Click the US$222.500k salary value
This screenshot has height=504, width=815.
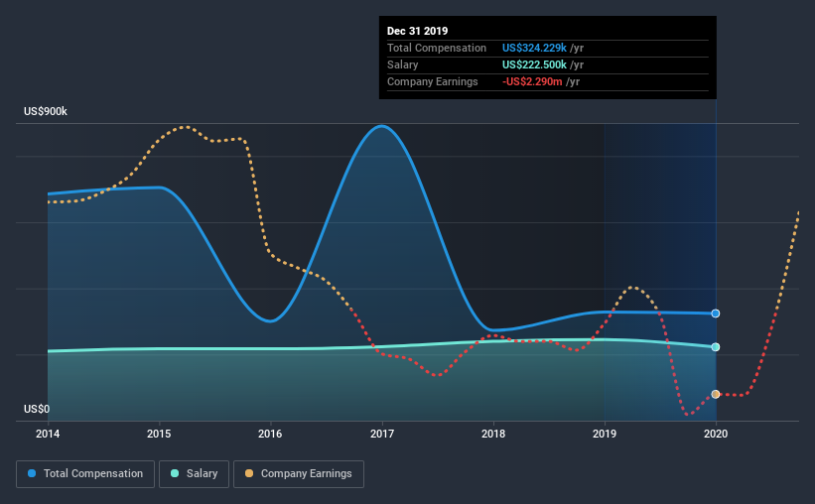click(x=534, y=64)
